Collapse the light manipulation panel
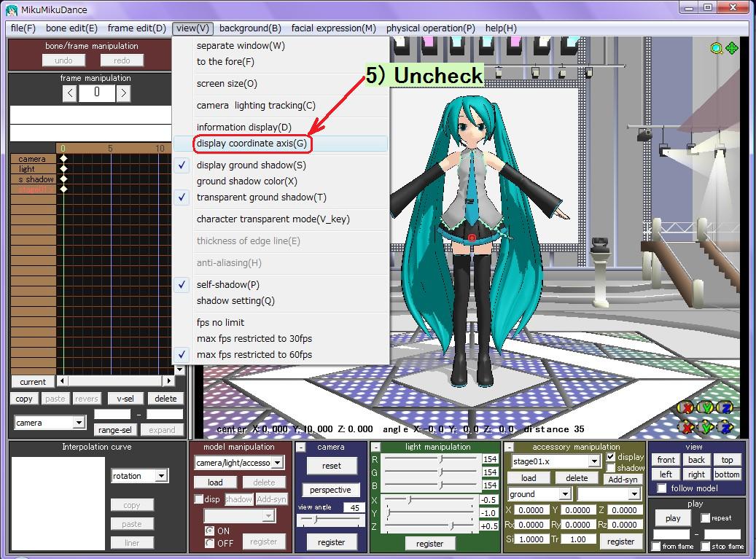756x559 pixels. (375, 447)
